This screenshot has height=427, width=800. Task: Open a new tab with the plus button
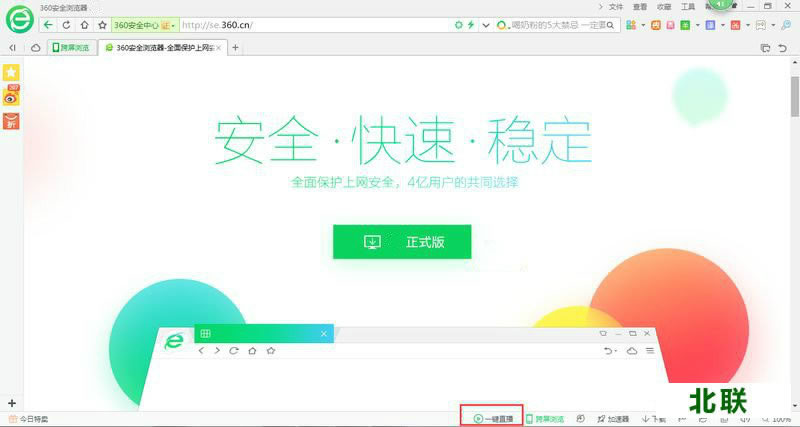[x=236, y=48]
